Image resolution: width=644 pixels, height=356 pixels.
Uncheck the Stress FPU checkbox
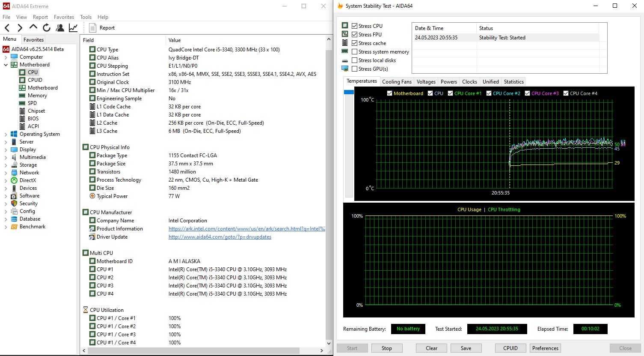coord(354,35)
